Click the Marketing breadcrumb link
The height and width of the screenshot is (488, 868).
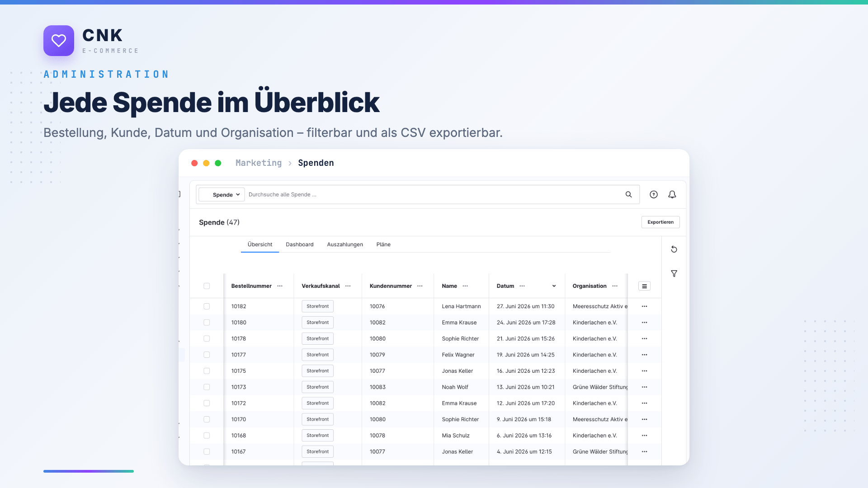point(259,163)
